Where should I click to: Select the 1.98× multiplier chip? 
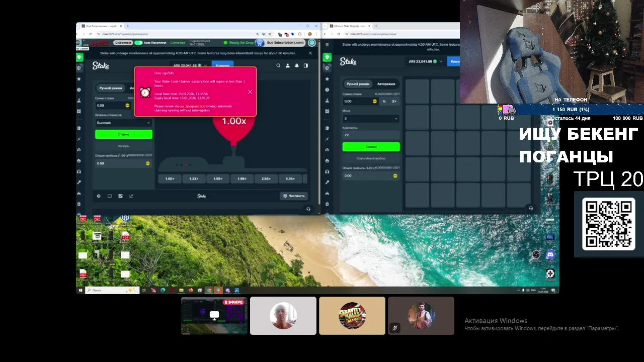(242, 179)
